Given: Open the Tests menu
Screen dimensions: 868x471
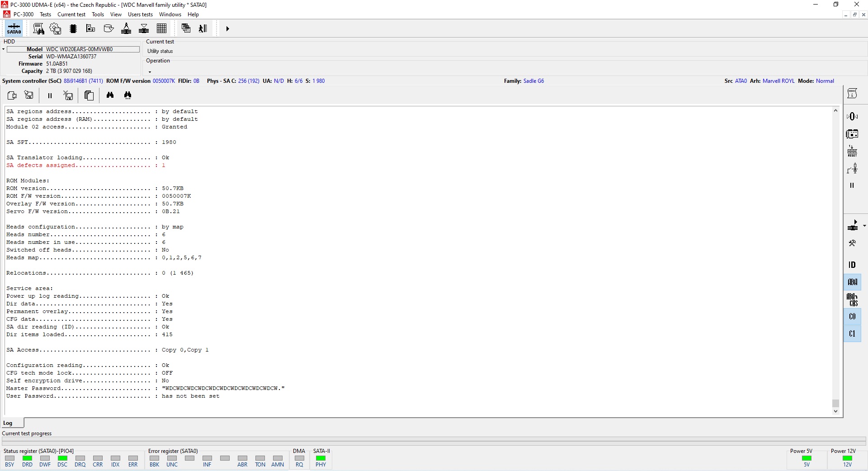Looking at the screenshot, I should coord(45,14).
